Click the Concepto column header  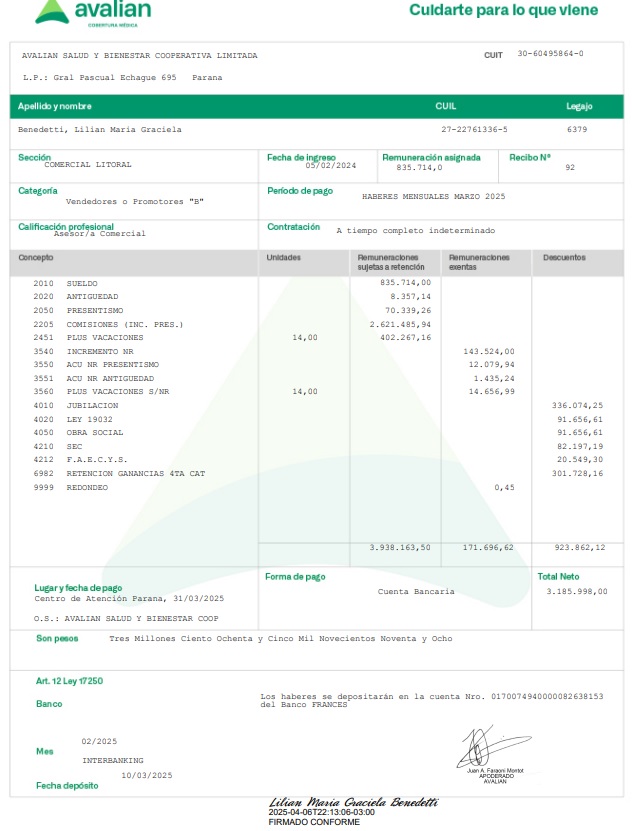tap(36, 258)
